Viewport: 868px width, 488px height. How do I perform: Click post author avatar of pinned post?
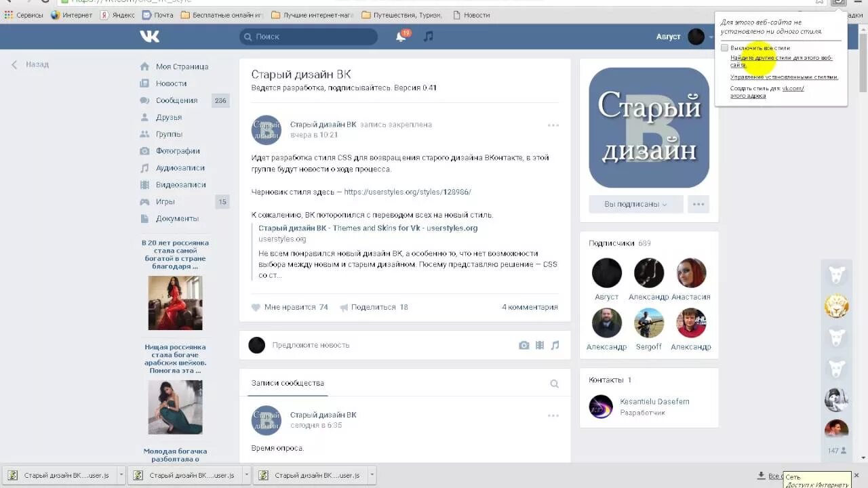point(266,130)
